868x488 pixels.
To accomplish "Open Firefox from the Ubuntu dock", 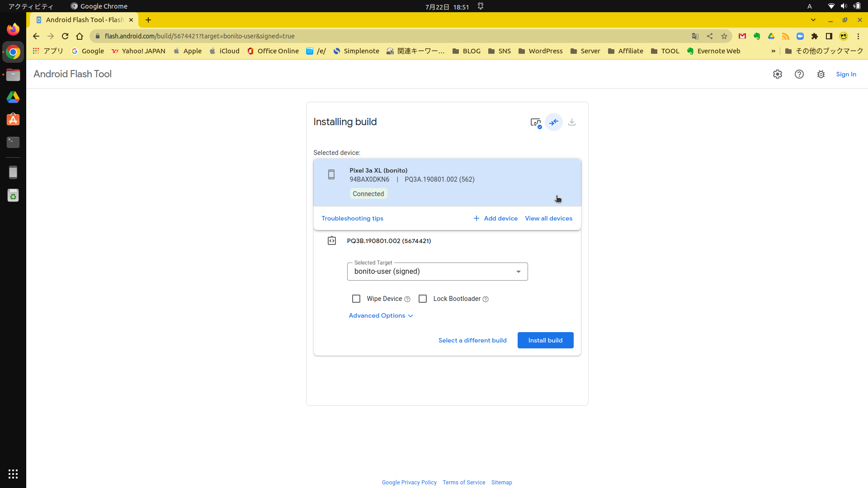I will [13, 29].
